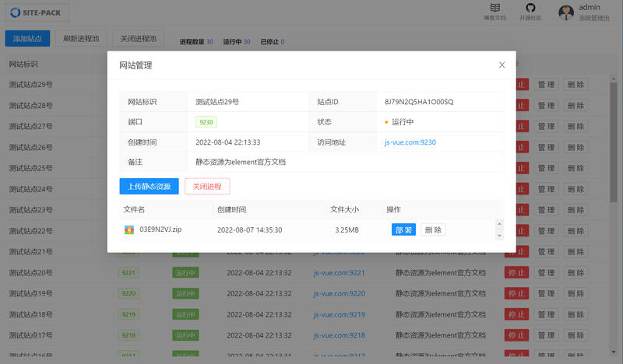Stop 测试站点19号 with 停止 button
This screenshot has width=623, height=364.
tap(516, 294)
